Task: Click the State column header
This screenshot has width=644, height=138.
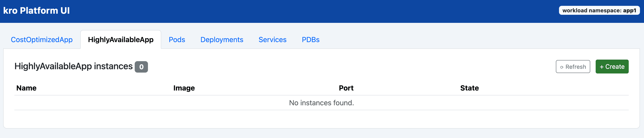Action: (469, 88)
